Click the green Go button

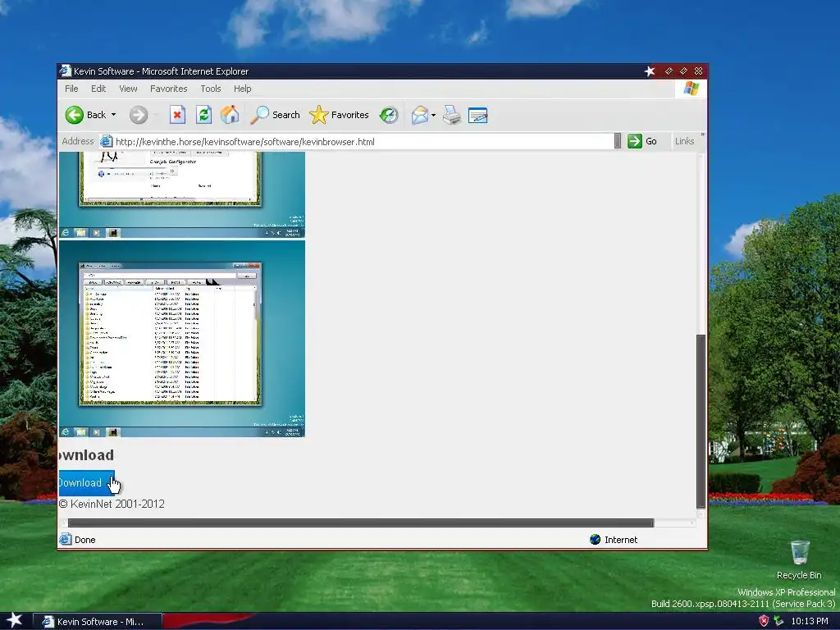[x=642, y=141]
